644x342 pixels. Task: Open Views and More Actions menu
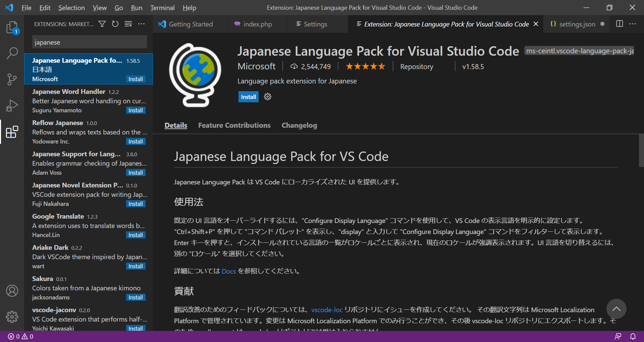(141, 24)
